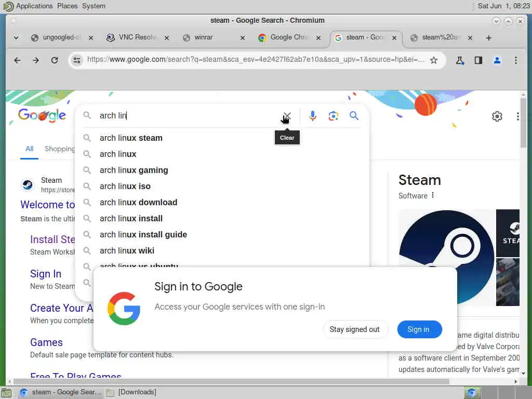This screenshot has width=532, height=399.
Task: Choose suggestion arch linux steam
Action: 222,138
